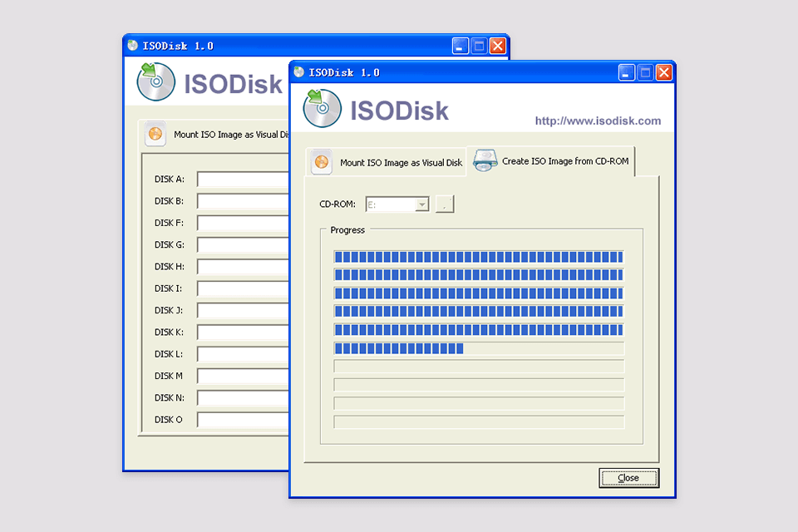Click the ISODisk disc logo in back window
The height and width of the screenshot is (532, 798).
(156, 81)
